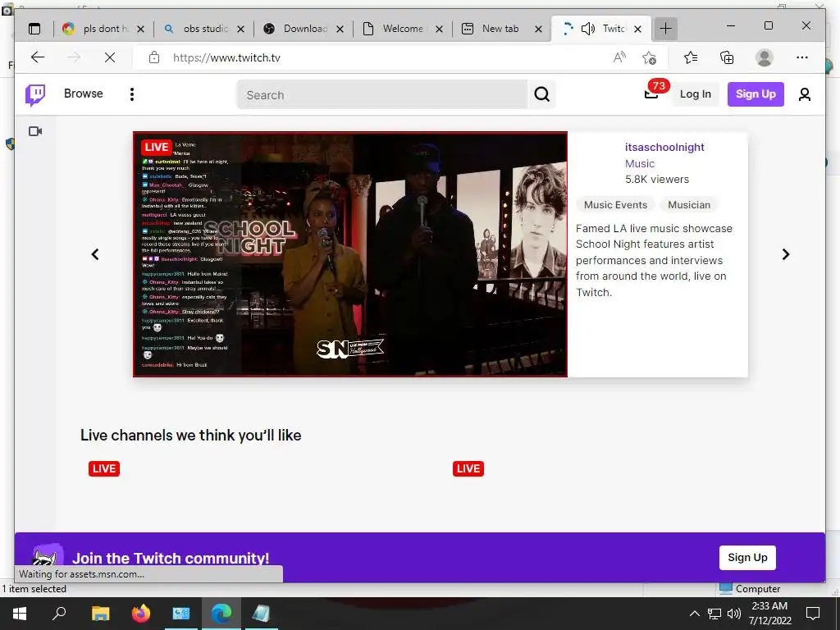Screen dimensions: 840x630
Task: Open the Music category link
Action: [x=640, y=163]
